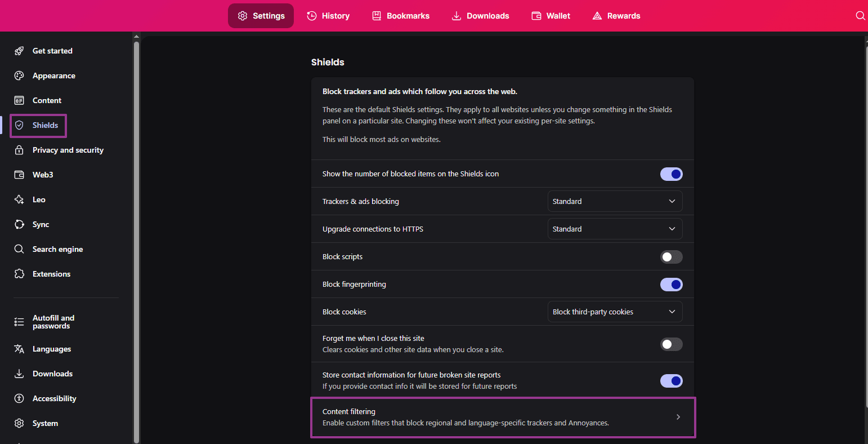
Task: Change the Upgrade connections to HTTPS dropdown
Action: coord(615,229)
